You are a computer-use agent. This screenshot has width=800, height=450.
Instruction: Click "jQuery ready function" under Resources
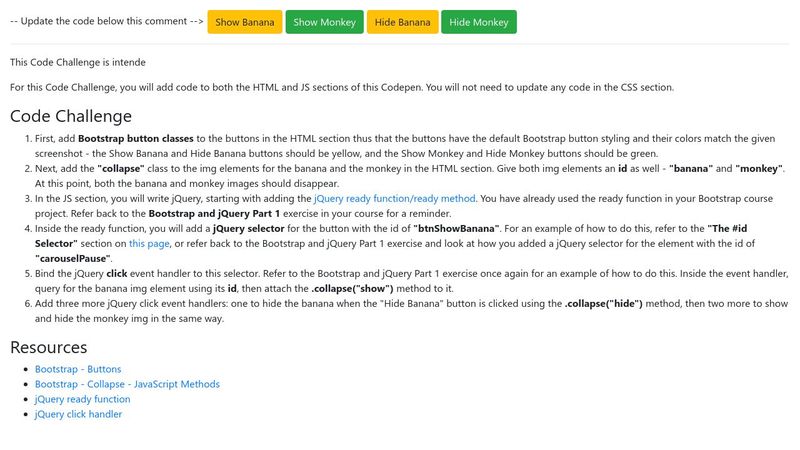click(82, 399)
